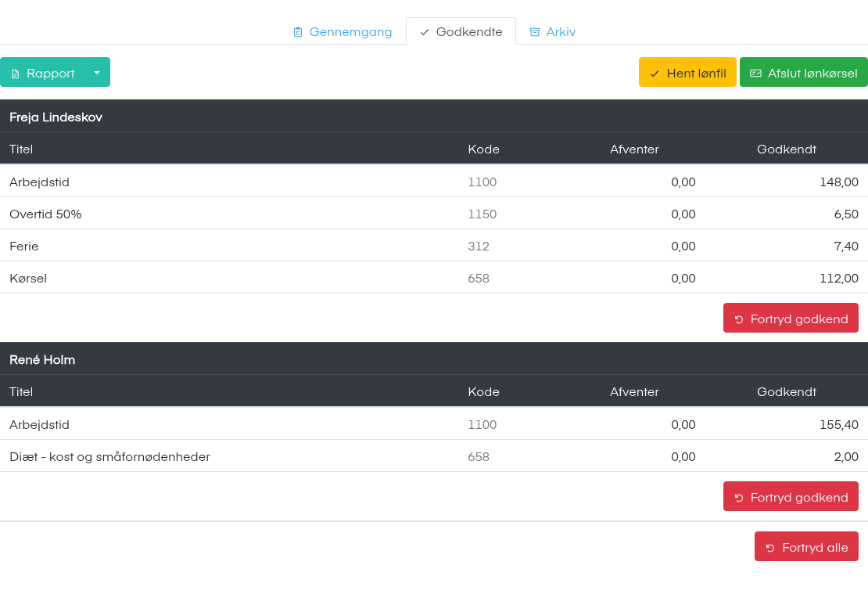Click code 658 in the Kørsel row

[479, 278]
